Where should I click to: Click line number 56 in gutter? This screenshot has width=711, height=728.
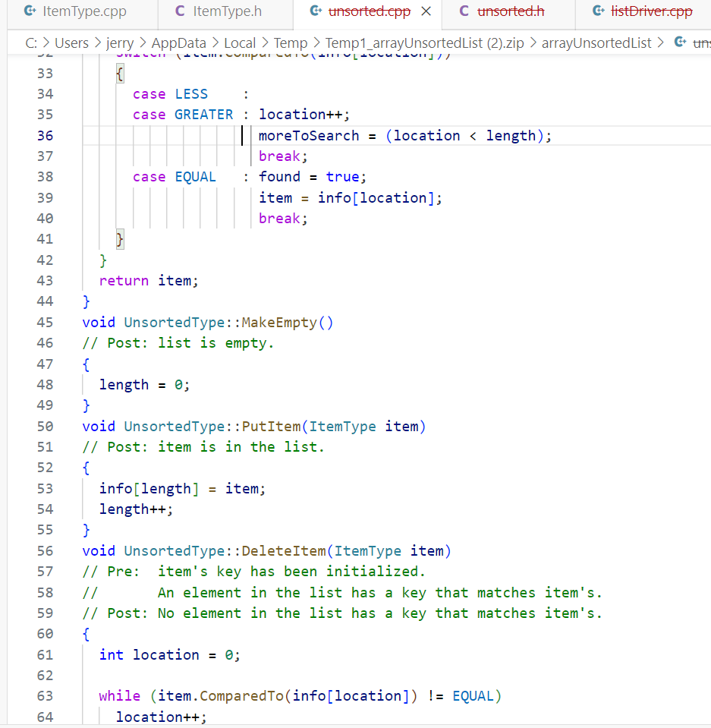[45, 550]
